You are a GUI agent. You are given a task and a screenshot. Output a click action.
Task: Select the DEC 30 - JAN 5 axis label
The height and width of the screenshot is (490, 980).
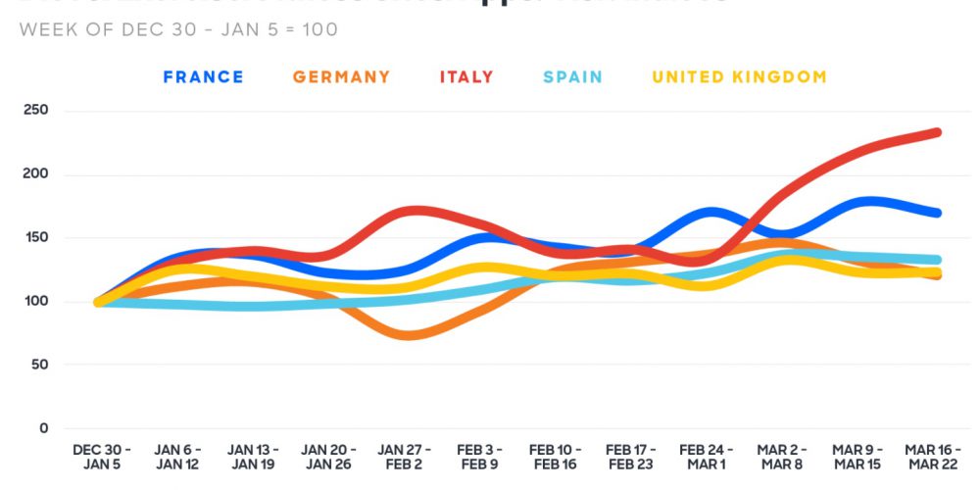tap(101, 457)
